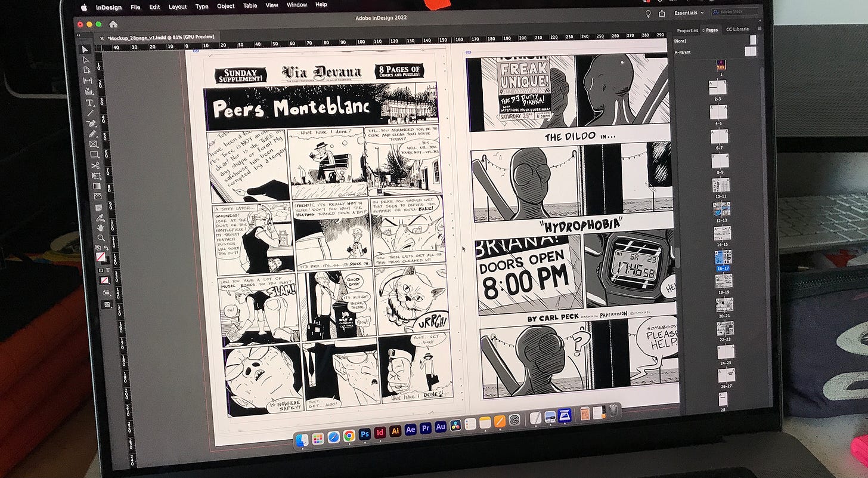Switch to the Properties panel tab

click(x=687, y=30)
